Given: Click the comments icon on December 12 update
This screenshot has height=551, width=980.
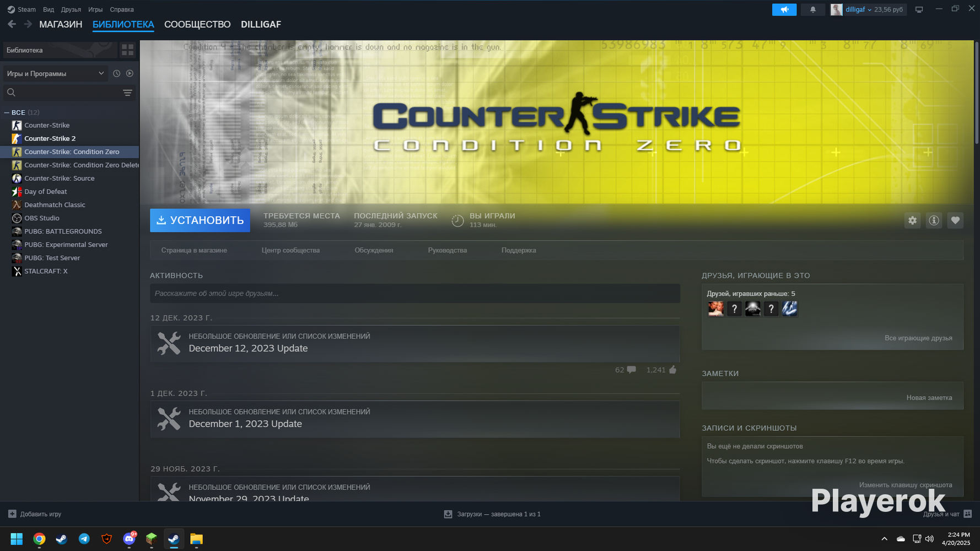Looking at the screenshot, I should coord(632,370).
